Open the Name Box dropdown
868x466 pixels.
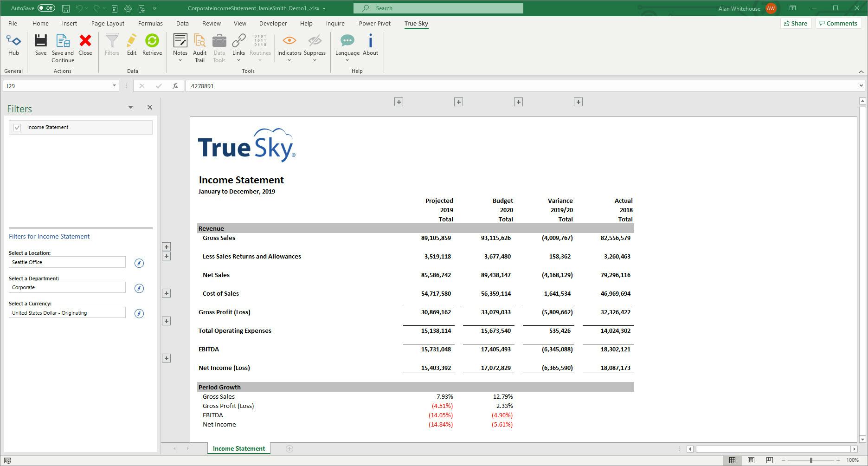click(114, 85)
